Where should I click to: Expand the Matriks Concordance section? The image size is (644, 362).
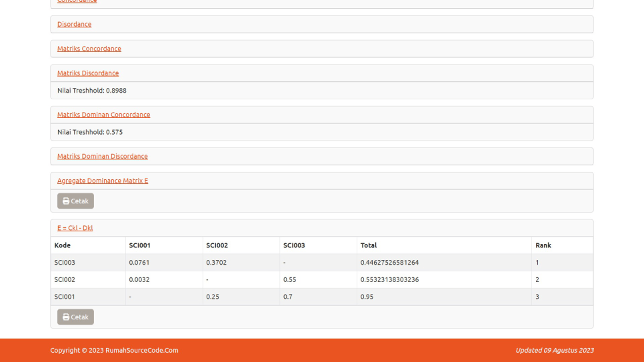coord(89,49)
